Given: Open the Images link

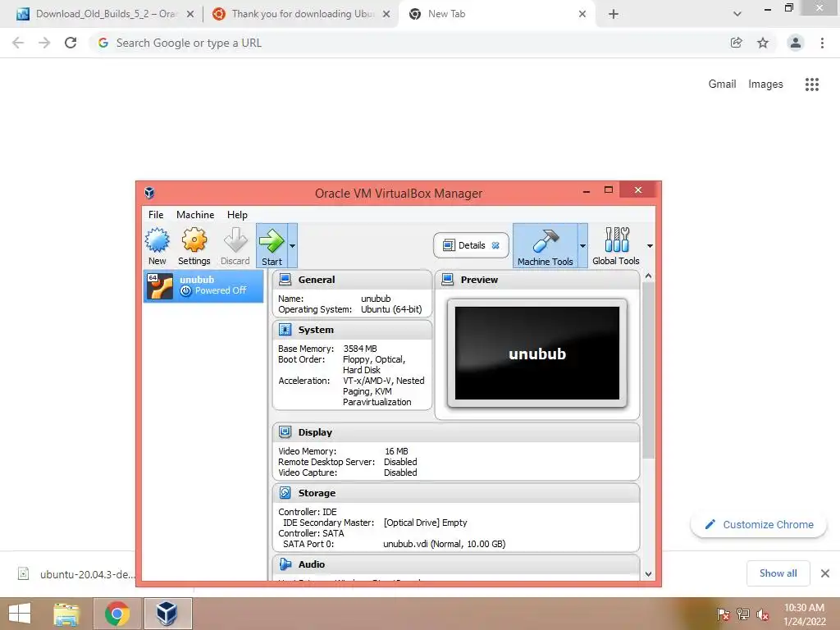Looking at the screenshot, I should point(765,84).
